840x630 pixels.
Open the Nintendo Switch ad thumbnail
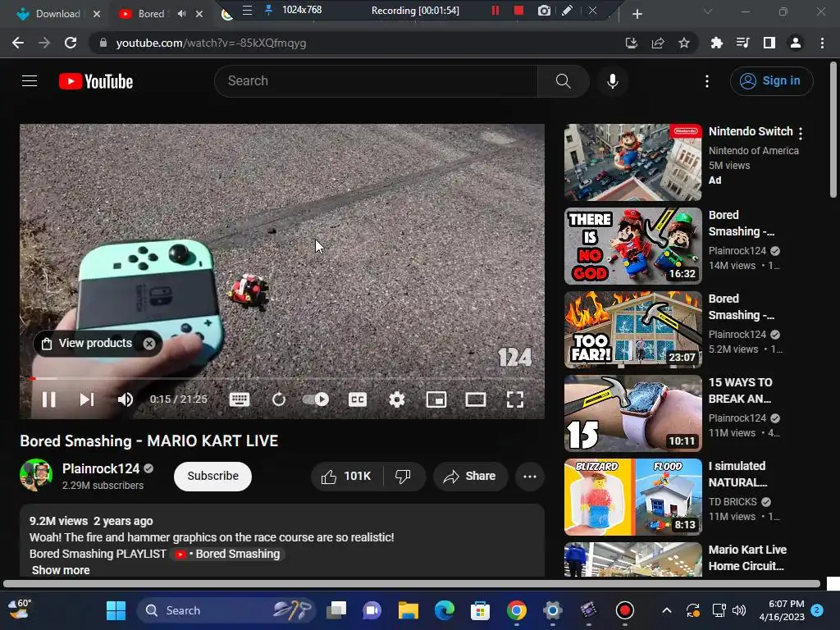[x=632, y=162]
